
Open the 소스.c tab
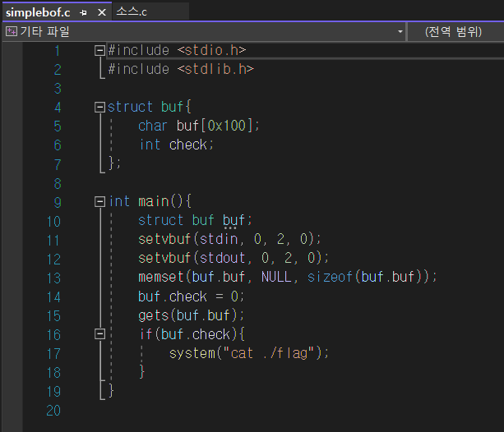point(132,11)
